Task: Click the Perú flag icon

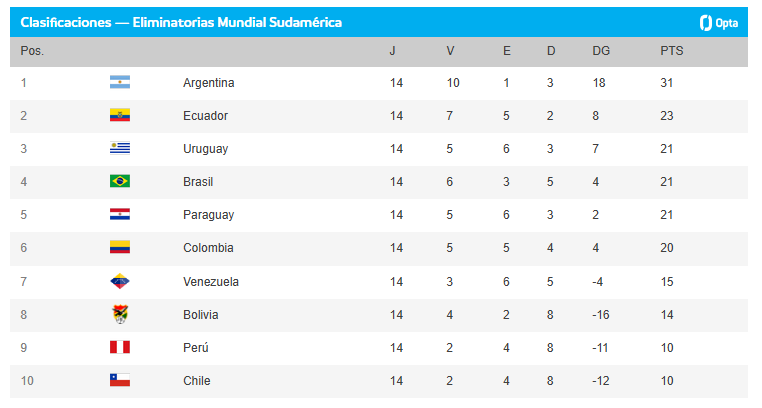Action: coord(120,347)
